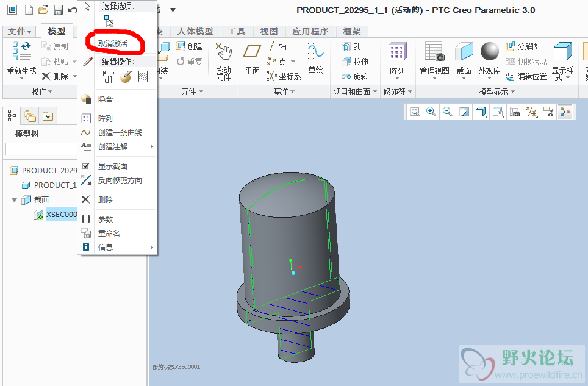This screenshot has height=386, width=588.
Task: Click the 坐标系 coordinate system tool
Action: (284, 76)
